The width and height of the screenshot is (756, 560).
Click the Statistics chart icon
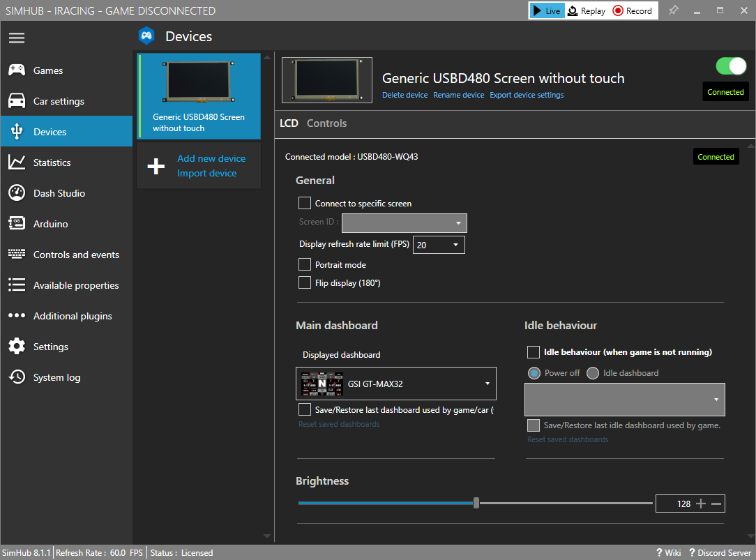[x=17, y=162]
